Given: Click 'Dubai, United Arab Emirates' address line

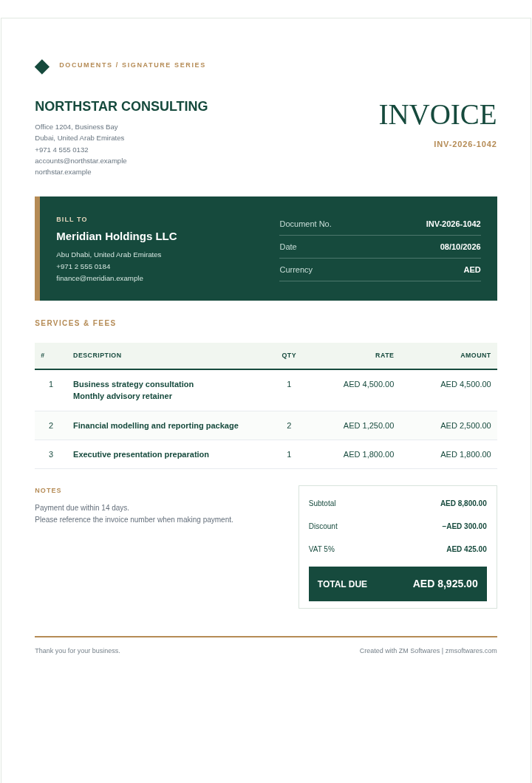Looking at the screenshot, I should [79, 138].
